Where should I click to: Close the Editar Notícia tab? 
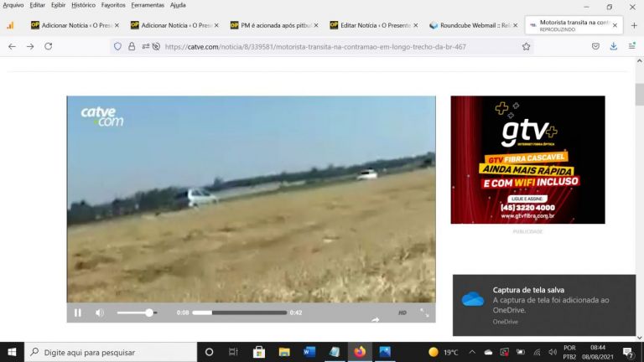click(x=416, y=25)
